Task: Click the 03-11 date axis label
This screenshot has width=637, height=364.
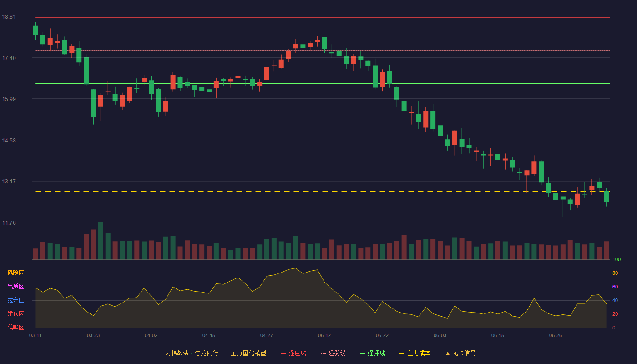Action: coord(35,335)
